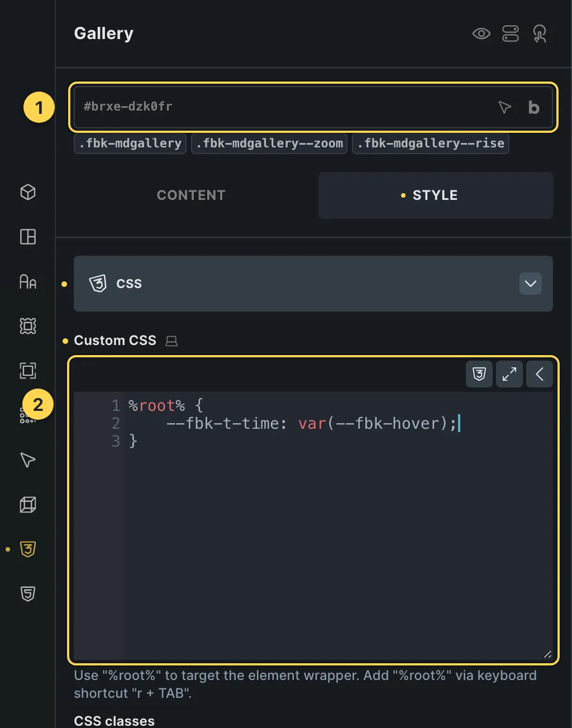Open the 3D wireframe cube transform icon
Viewport: 572px width, 728px height.
coord(28,505)
